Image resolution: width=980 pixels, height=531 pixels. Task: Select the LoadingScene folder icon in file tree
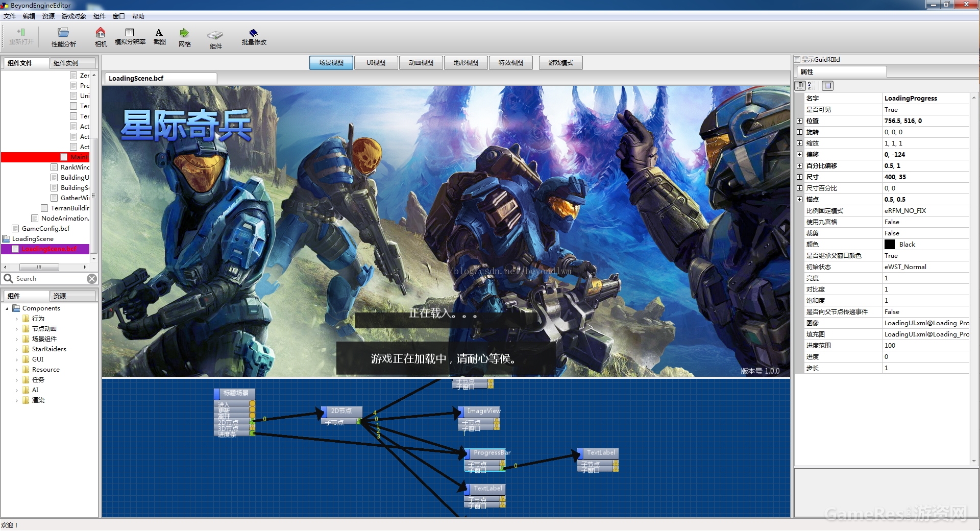6,238
